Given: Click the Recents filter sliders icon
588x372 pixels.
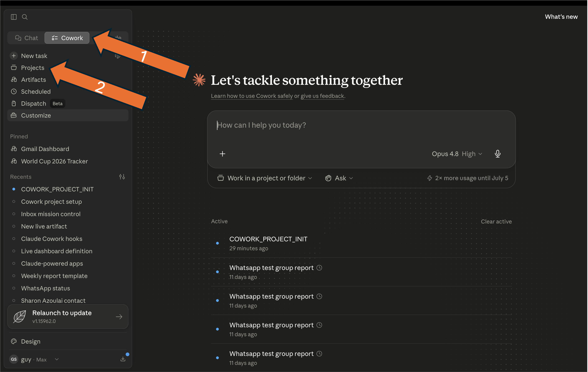Looking at the screenshot, I should (x=122, y=177).
